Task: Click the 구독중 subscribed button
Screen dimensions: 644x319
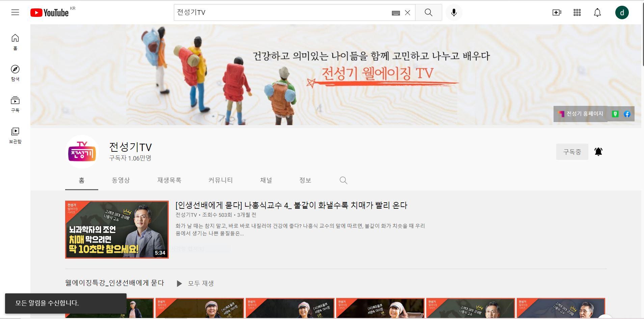Action: (572, 152)
